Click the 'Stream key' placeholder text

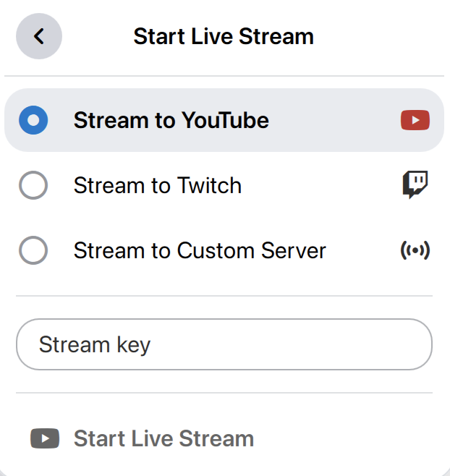[95, 344]
